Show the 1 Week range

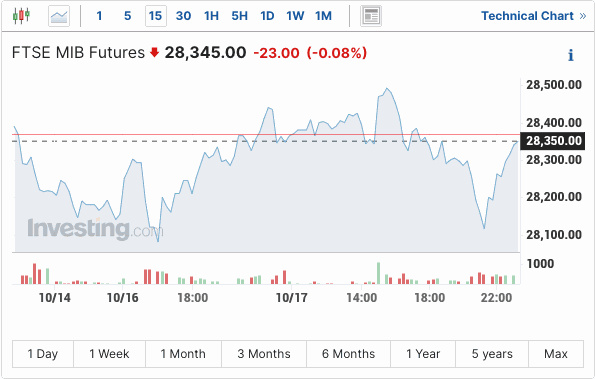tap(109, 354)
